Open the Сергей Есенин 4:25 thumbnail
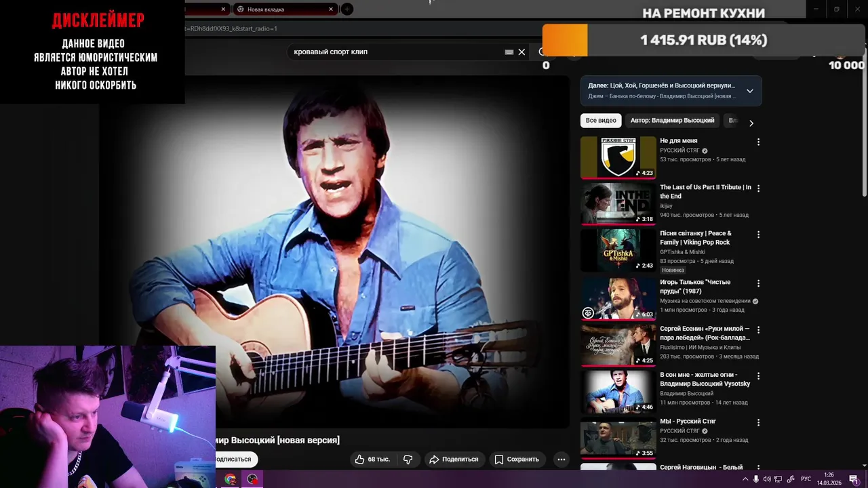 coord(618,345)
